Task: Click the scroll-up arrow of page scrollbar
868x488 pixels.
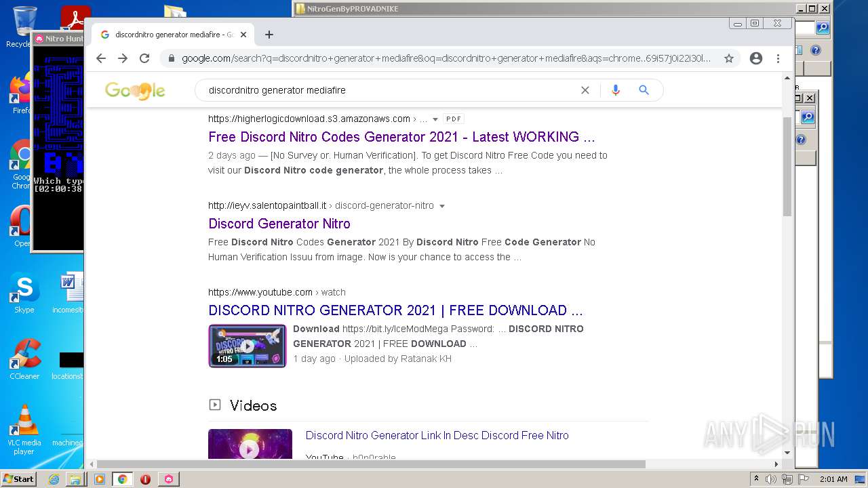Action: click(787, 79)
